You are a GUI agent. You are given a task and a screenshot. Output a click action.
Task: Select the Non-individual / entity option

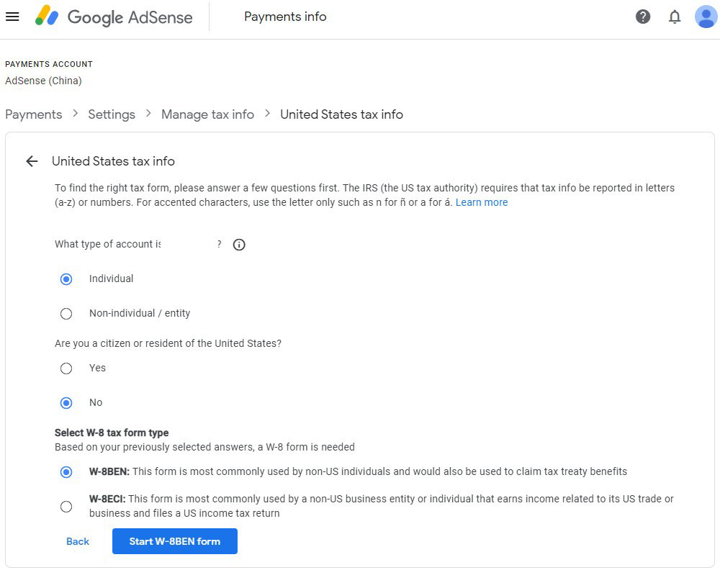tap(66, 314)
